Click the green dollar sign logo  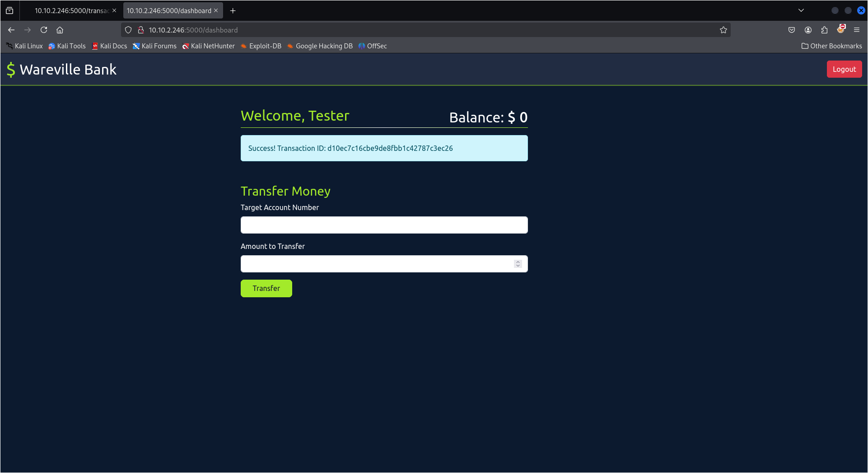pos(11,70)
